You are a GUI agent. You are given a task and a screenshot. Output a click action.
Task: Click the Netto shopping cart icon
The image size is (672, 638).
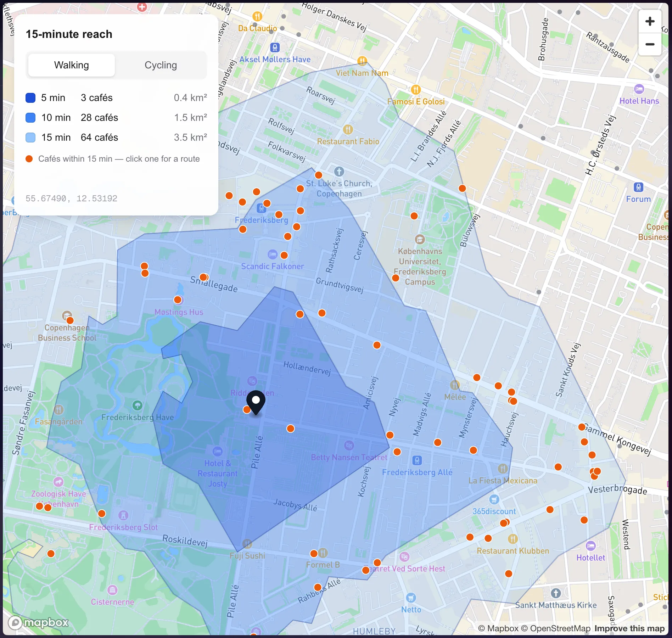(411, 598)
